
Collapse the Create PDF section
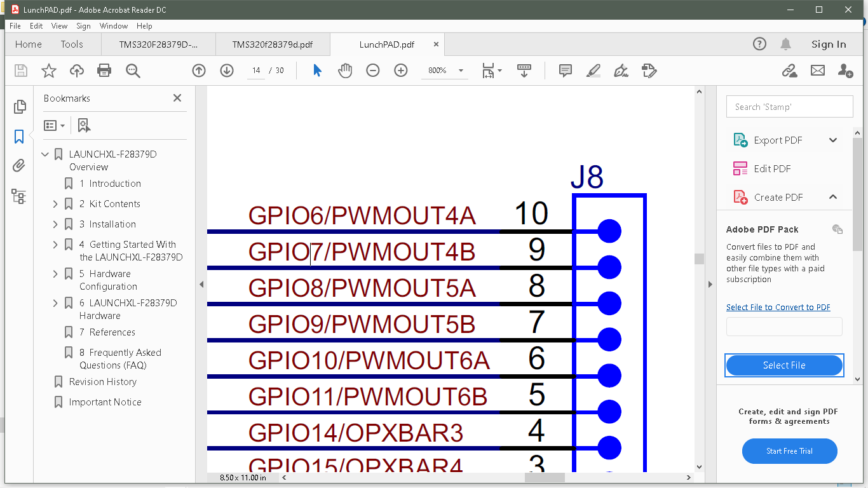(833, 197)
